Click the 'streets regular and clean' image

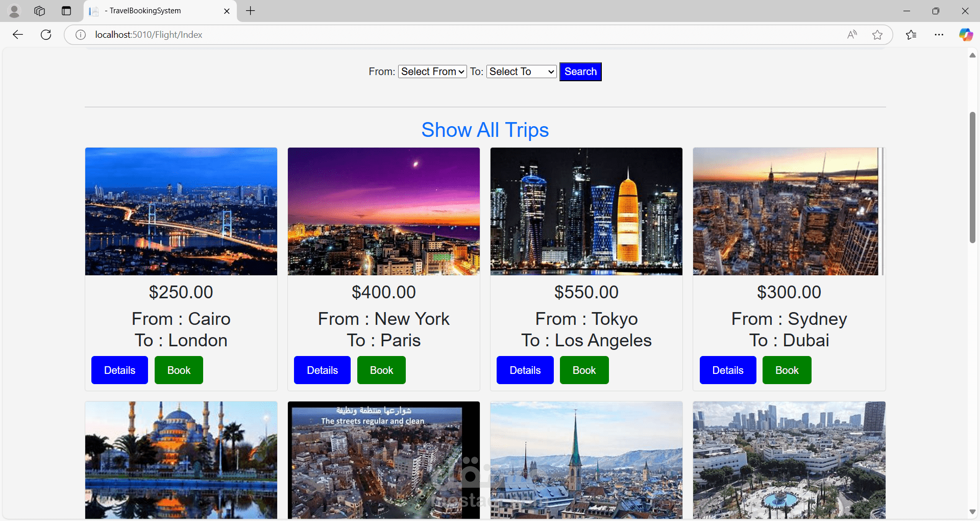coord(384,460)
